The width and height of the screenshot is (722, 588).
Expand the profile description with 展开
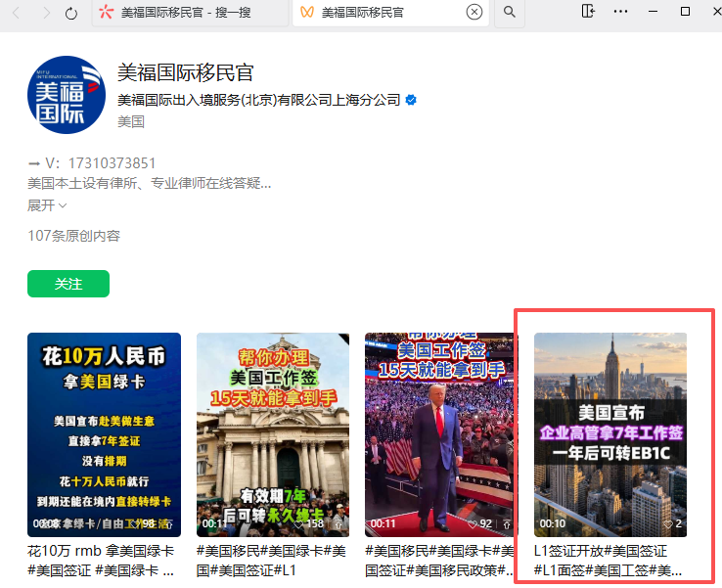(47, 205)
